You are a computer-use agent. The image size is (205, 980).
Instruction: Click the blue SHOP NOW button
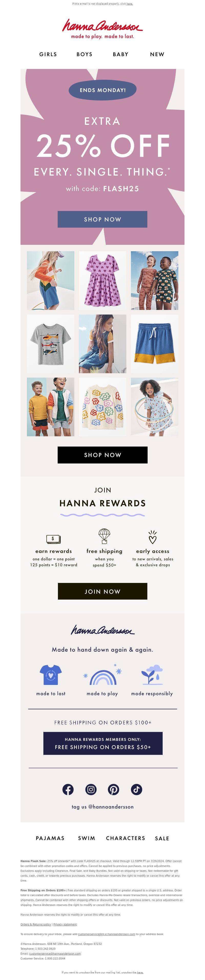click(x=102, y=219)
